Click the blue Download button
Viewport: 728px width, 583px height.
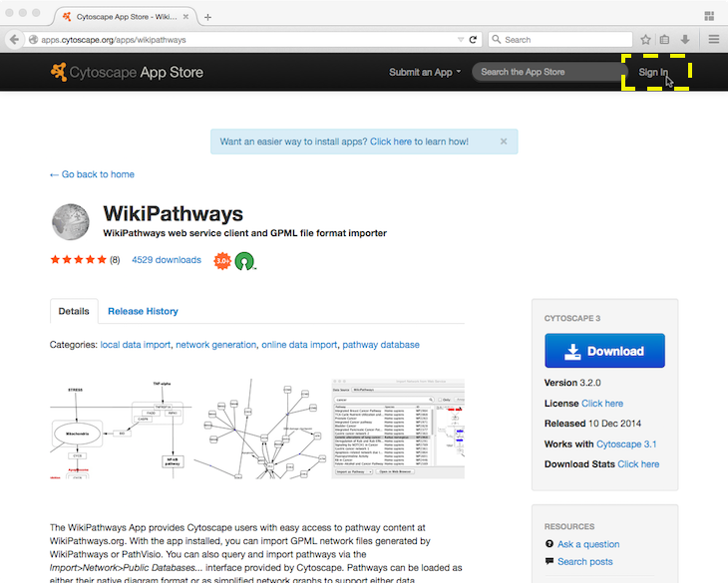[604, 351]
